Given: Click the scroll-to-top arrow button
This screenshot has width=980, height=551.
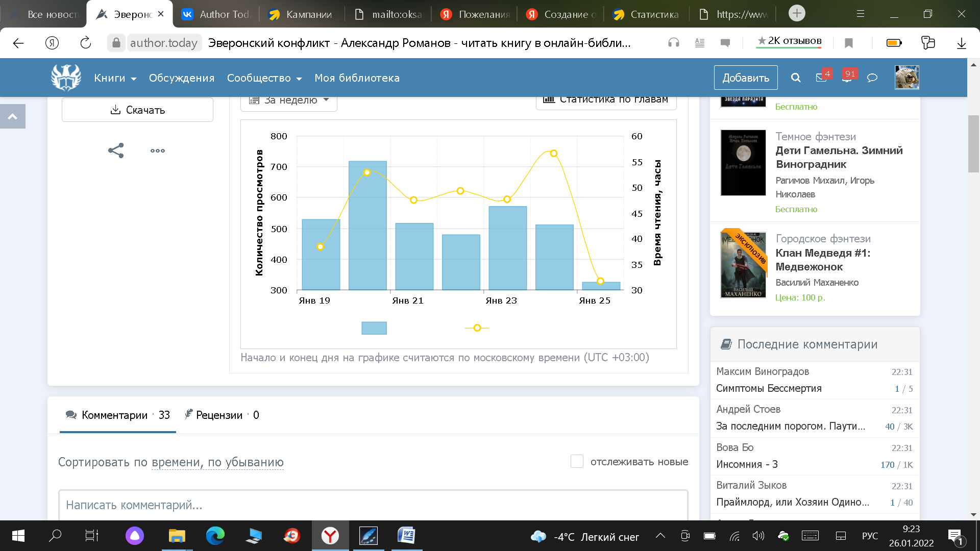Looking at the screenshot, I should [13, 116].
